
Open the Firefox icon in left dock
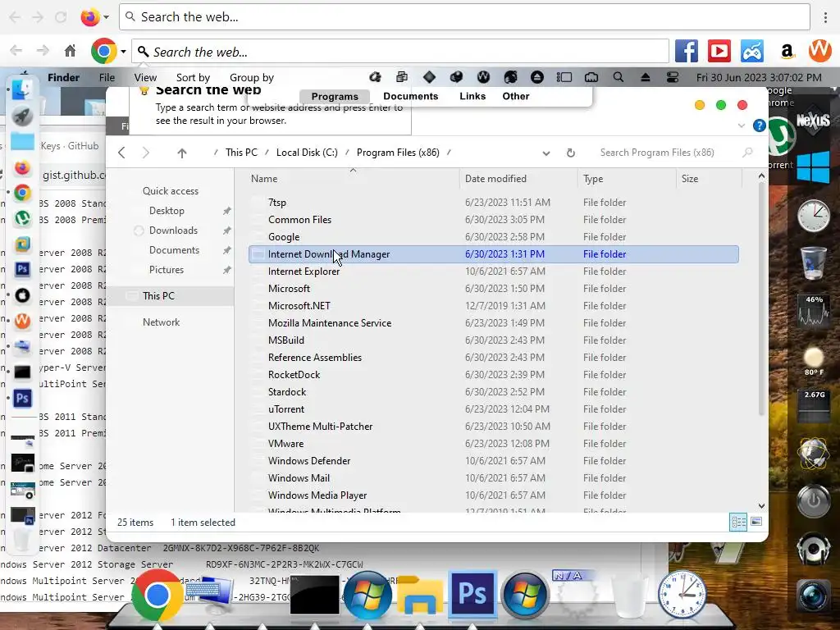coord(22,168)
